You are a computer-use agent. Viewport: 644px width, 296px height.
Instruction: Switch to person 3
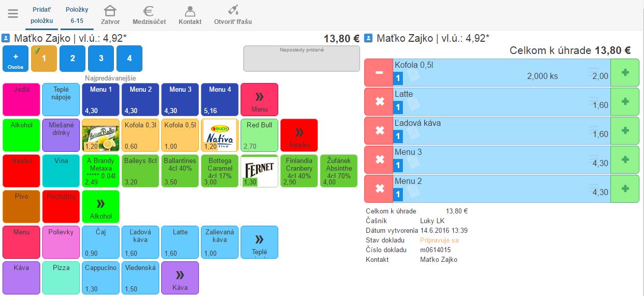[101, 59]
